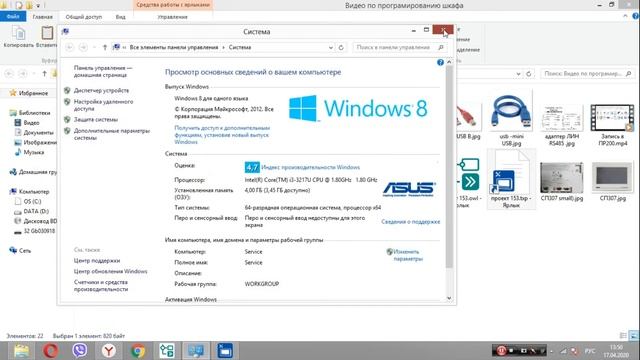
Task: Switch Explorer to large icons view button
Action: point(633,336)
